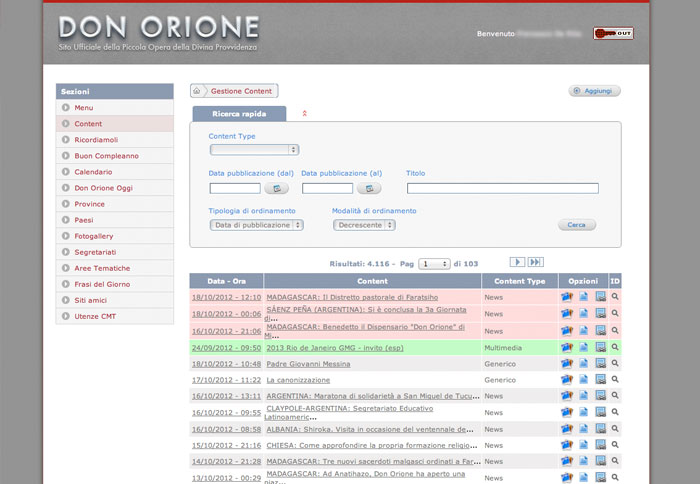Open Tipologia di ordinamento dropdown
The height and width of the screenshot is (484, 700).
[x=256, y=225]
